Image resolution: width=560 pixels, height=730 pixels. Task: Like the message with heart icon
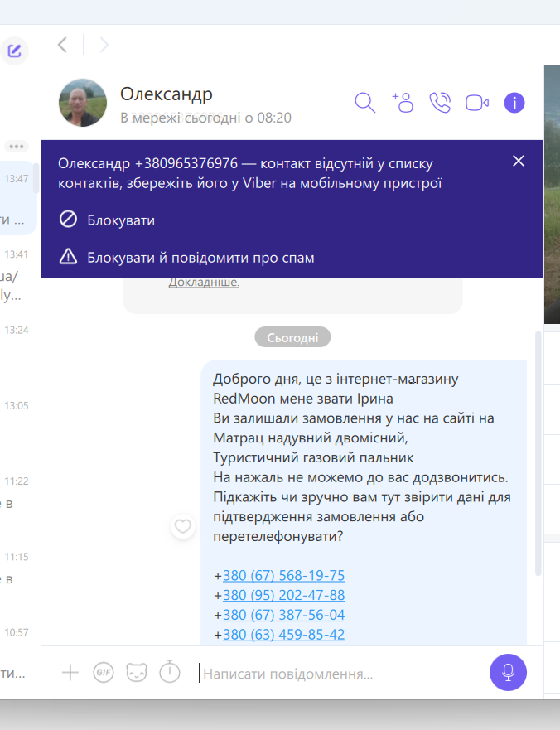tap(183, 526)
